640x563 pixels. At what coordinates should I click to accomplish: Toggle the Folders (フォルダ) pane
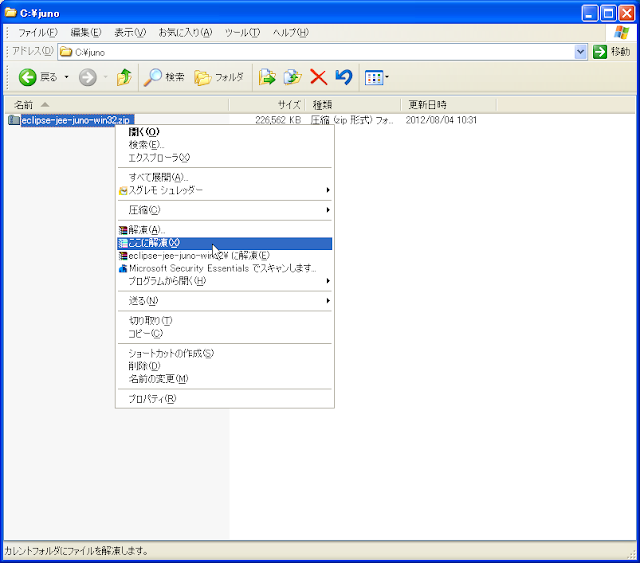(219, 77)
